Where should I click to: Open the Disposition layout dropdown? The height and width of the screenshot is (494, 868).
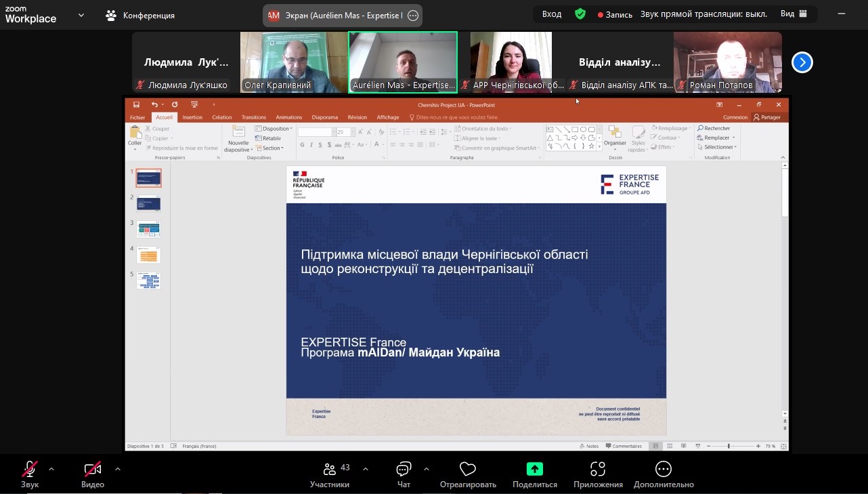(x=274, y=129)
